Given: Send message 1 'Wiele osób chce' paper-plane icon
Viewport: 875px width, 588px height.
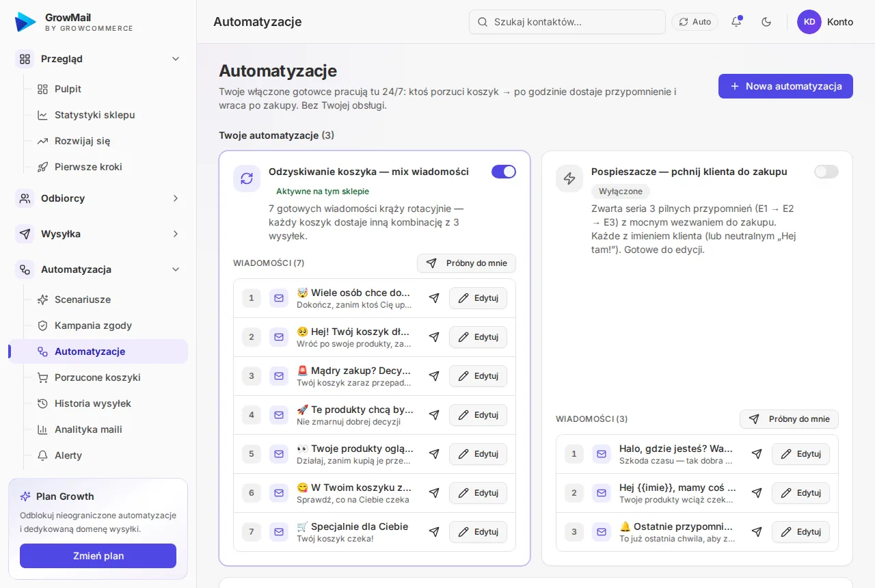Looking at the screenshot, I should click(x=434, y=298).
